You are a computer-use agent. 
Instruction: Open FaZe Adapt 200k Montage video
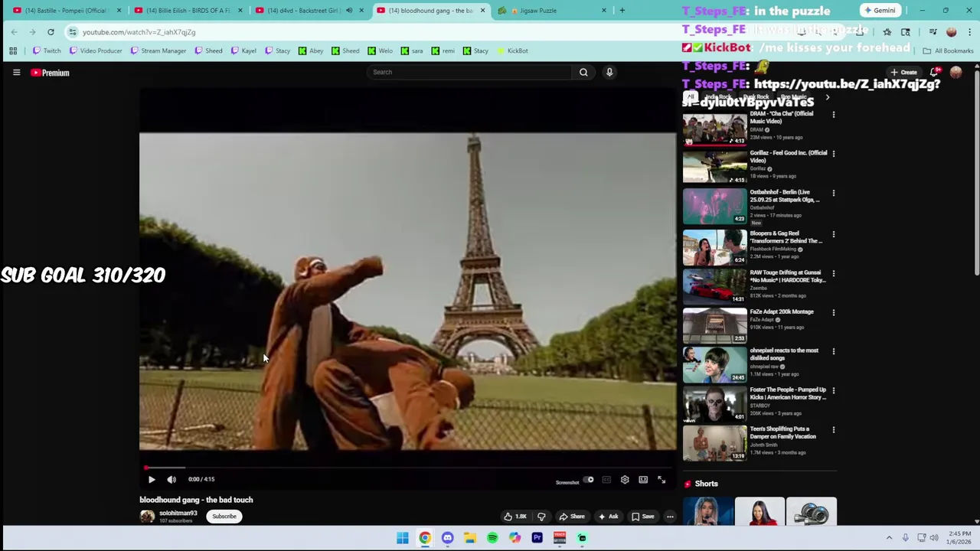tap(714, 326)
